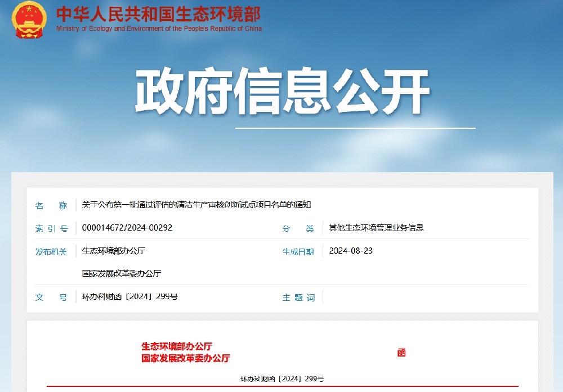The height and width of the screenshot is (392, 563).
Task: Click the 发布机关 field label
Action: [x=51, y=251]
